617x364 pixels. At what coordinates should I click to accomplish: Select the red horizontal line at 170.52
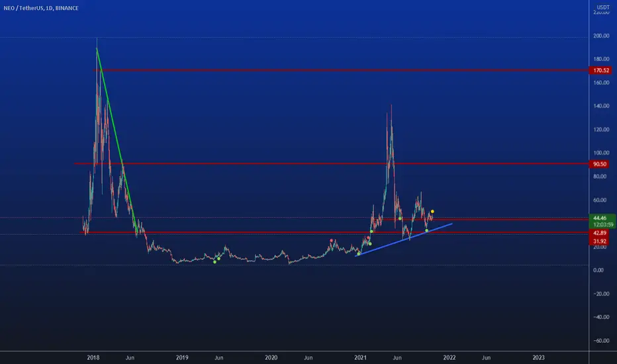point(341,70)
